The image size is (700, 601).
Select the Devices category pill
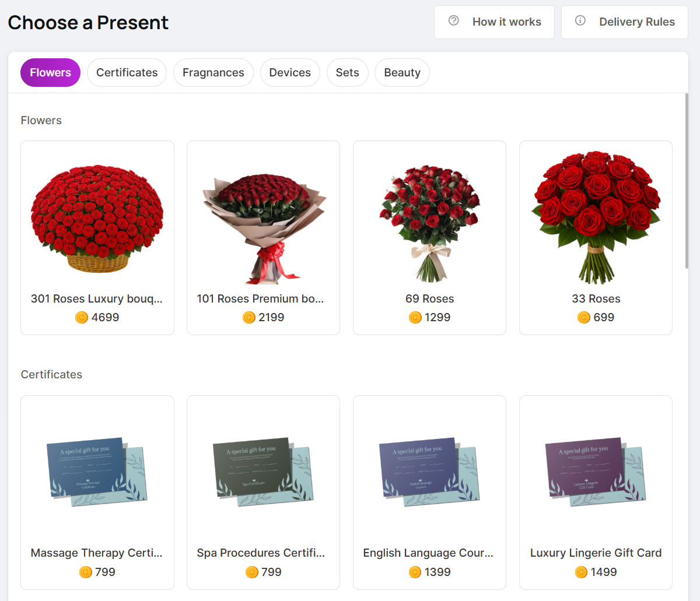(290, 72)
